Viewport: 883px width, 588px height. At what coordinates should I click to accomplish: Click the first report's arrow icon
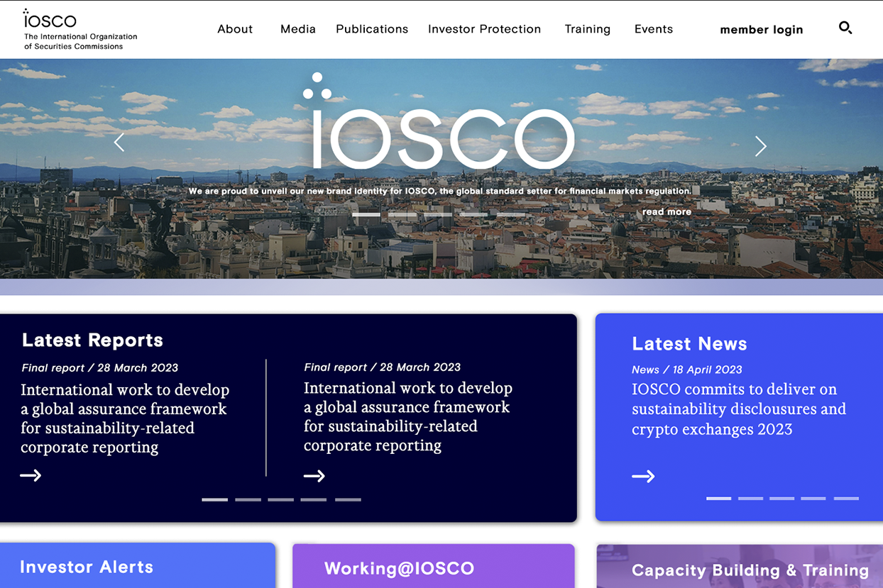pyautogui.click(x=31, y=475)
